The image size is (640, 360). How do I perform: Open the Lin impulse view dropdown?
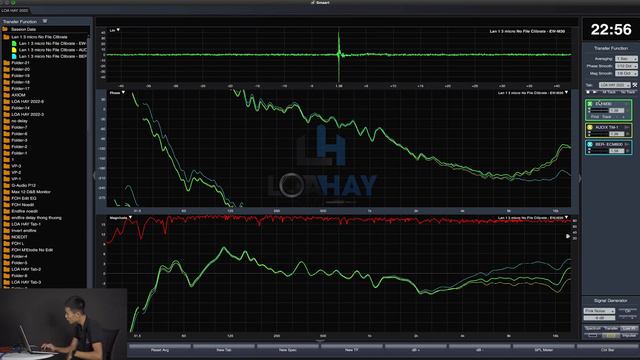point(115,30)
